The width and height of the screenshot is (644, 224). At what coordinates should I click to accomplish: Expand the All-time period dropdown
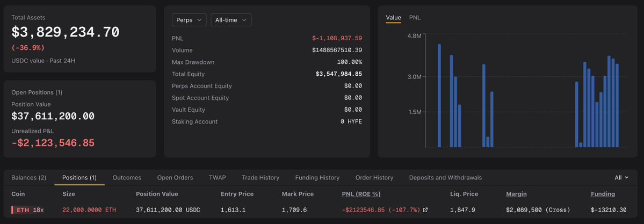(x=231, y=20)
